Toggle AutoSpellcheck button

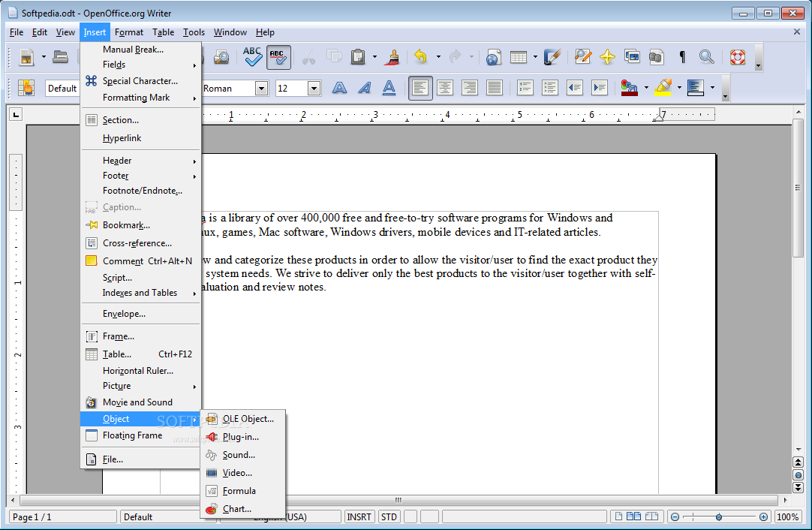pyautogui.click(x=278, y=57)
